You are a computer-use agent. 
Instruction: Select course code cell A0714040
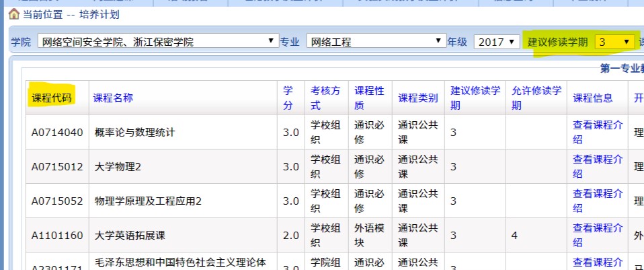click(57, 132)
